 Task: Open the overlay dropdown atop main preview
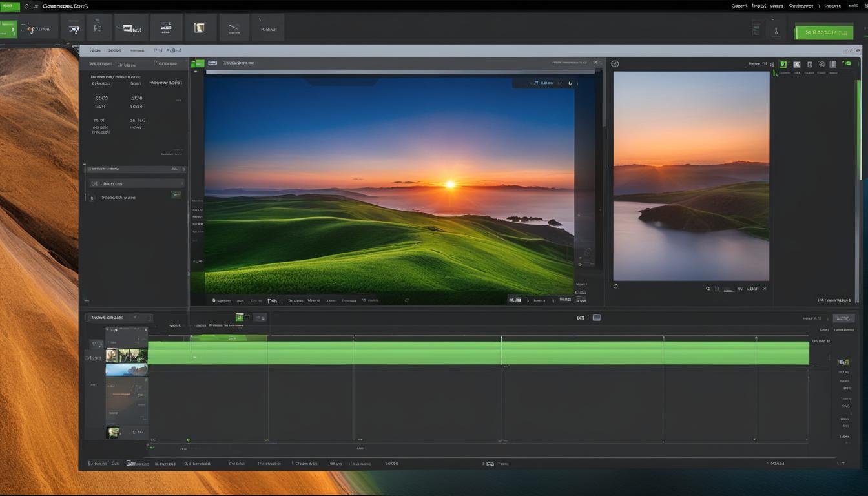[544, 83]
